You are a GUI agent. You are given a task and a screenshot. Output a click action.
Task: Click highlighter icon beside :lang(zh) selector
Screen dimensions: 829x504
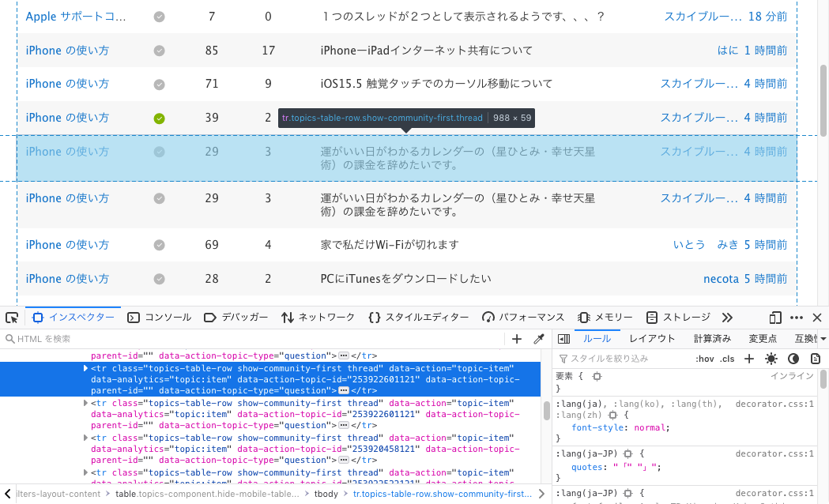[612, 416]
